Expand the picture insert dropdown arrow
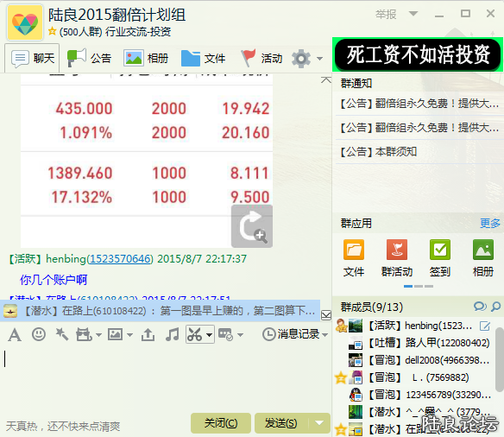Image resolution: width=504 pixels, height=437 pixels. pos(129,335)
